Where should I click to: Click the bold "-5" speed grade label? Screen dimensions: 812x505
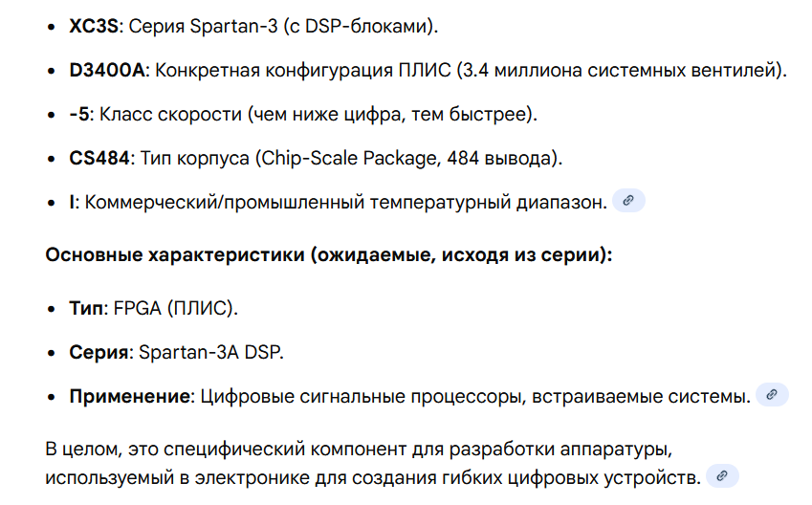coord(79,114)
